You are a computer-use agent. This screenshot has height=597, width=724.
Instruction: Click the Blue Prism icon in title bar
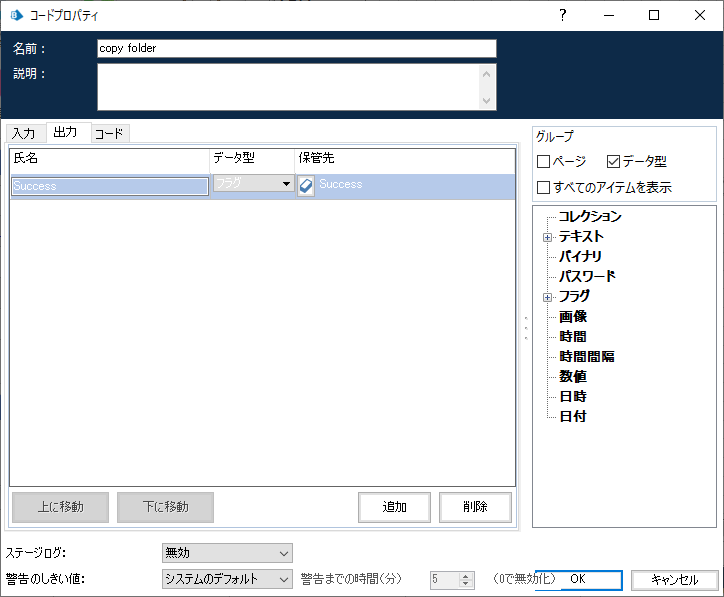[x=16, y=15]
